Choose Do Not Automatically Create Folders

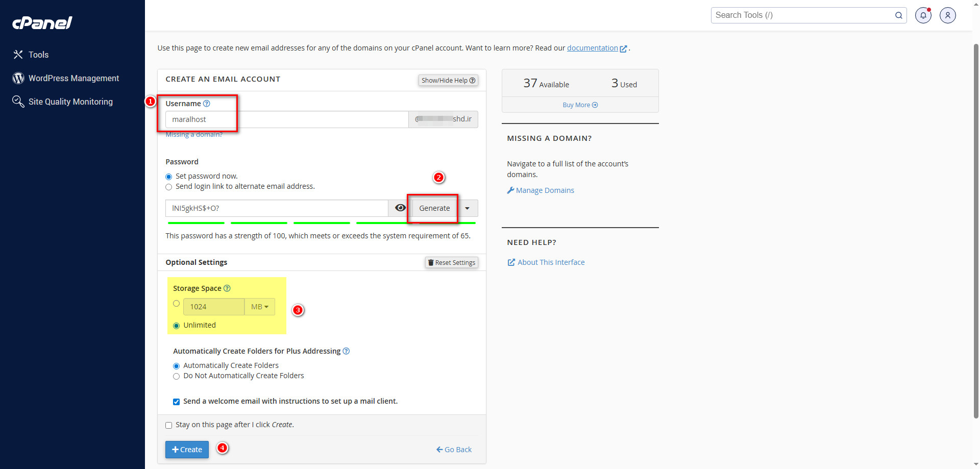point(177,376)
